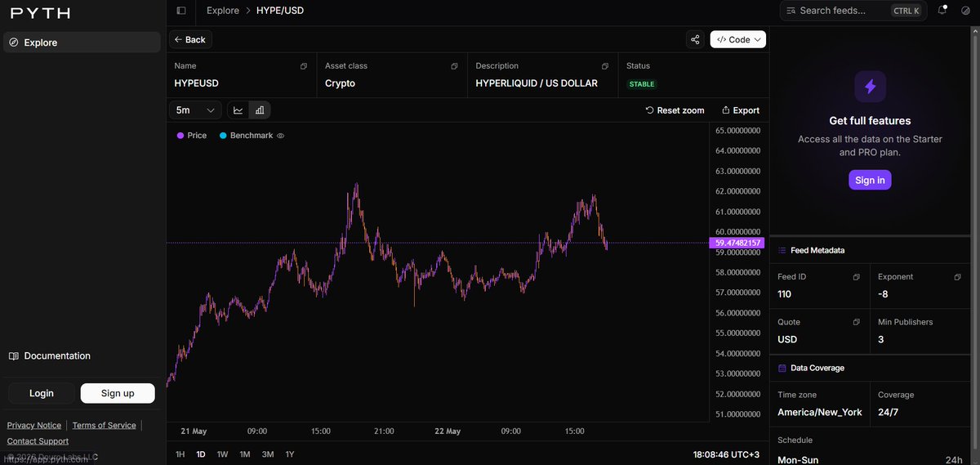980x465 pixels.
Task: Click the Explore breadcrumb link
Action: (223, 11)
